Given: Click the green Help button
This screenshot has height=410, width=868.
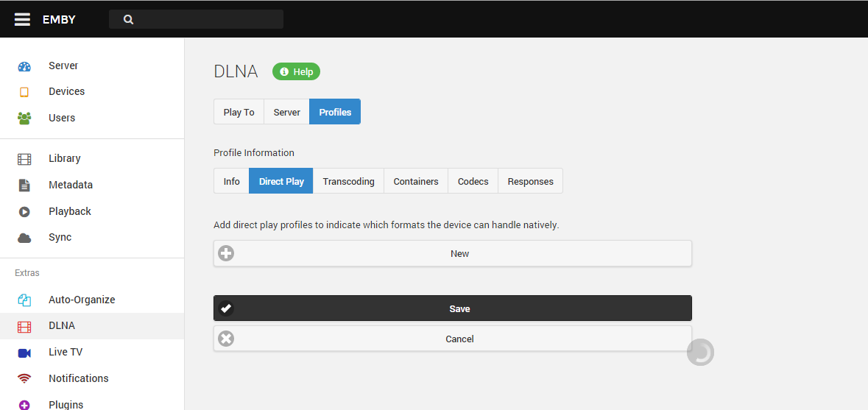Looking at the screenshot, I should tap(296, 72).
